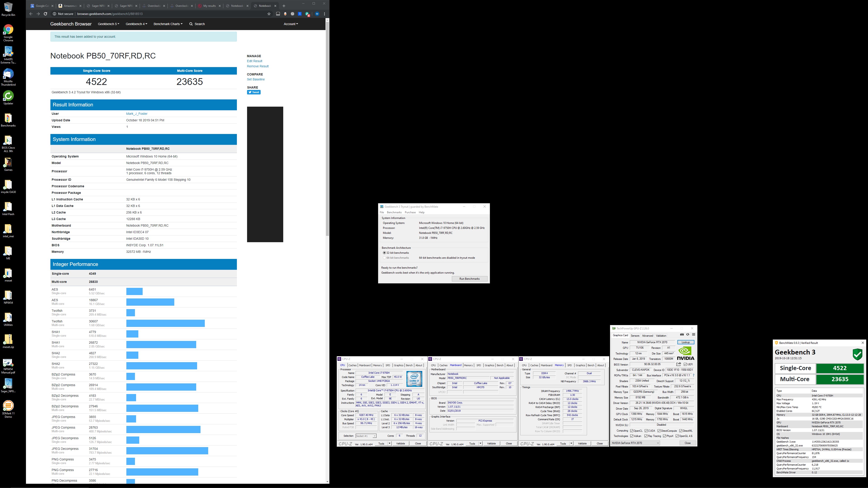This screenshot has height=488, width=868.
Task: Select the 3DMark 11 Demo desktop icon
Action: click(x=8, y=409)
